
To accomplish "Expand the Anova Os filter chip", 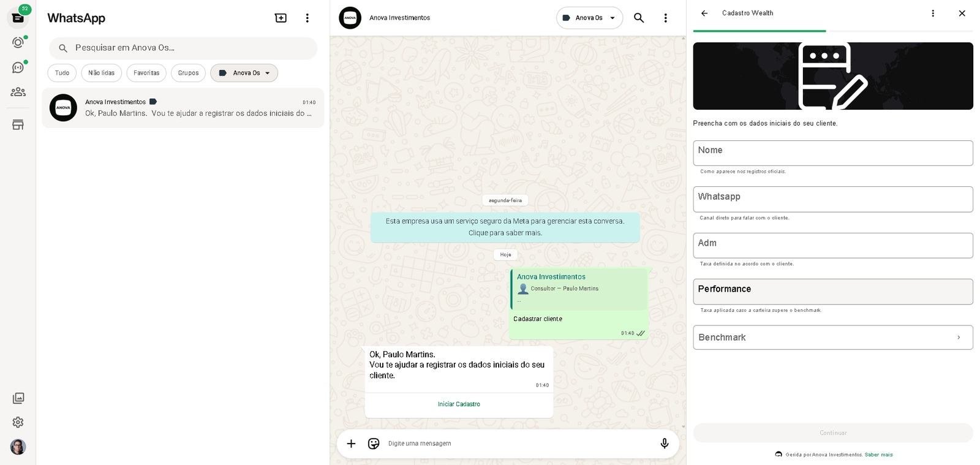I will 244,73.
